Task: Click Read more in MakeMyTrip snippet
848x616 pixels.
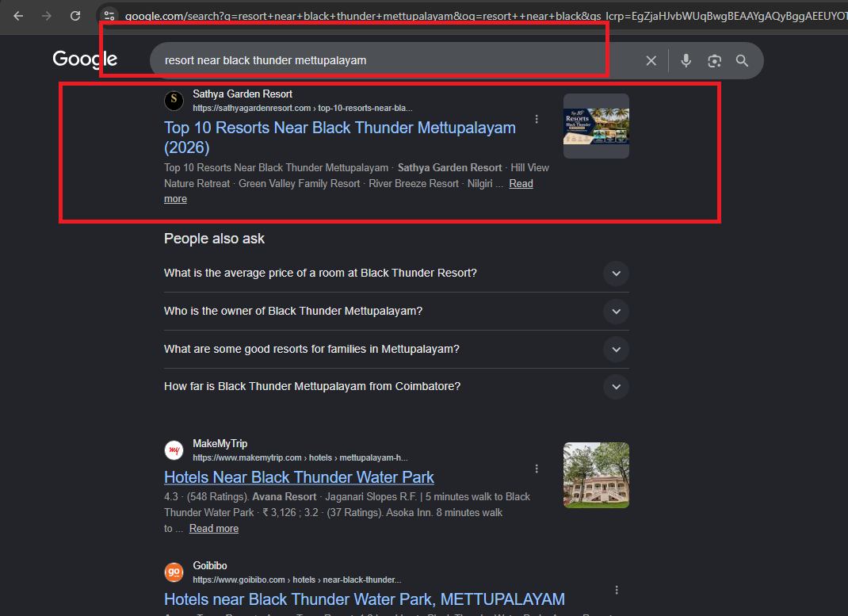Action: 214,528
